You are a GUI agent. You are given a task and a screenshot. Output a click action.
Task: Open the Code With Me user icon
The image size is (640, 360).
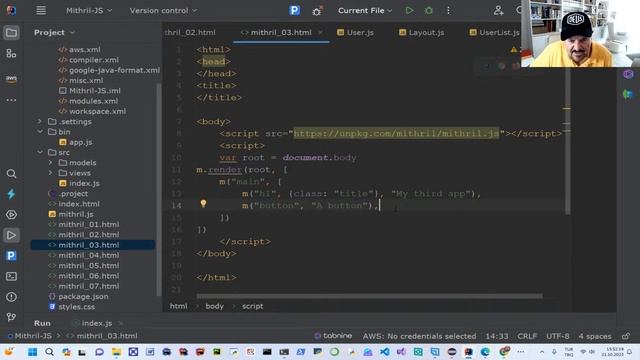click(498, 11)
